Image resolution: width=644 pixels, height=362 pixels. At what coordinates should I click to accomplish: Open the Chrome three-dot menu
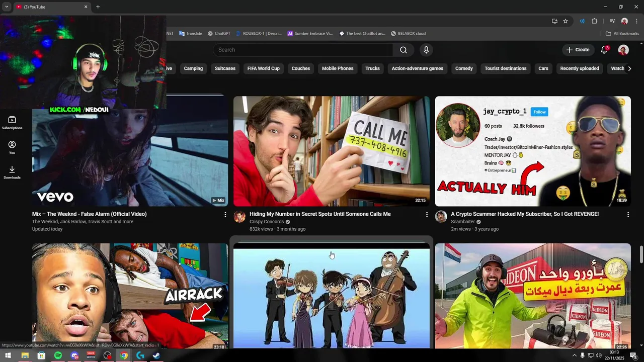click(x=636, y=21)
